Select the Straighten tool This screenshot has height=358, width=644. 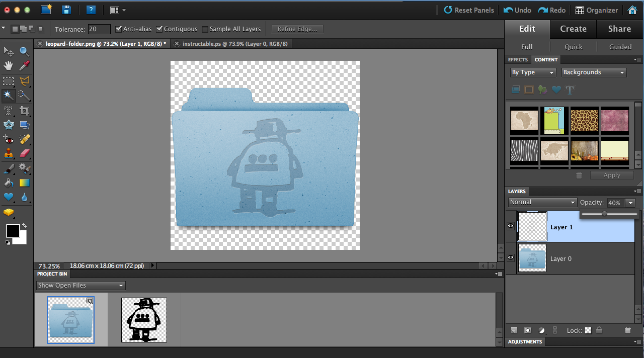coord(24,125)
